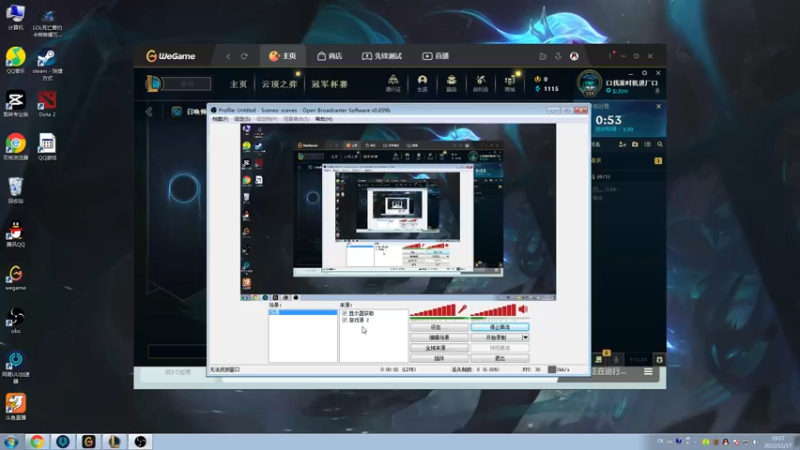800x450 pixels.
Task: Adjust the OBS microphone volume bar
Action: [x=433, y=310]
